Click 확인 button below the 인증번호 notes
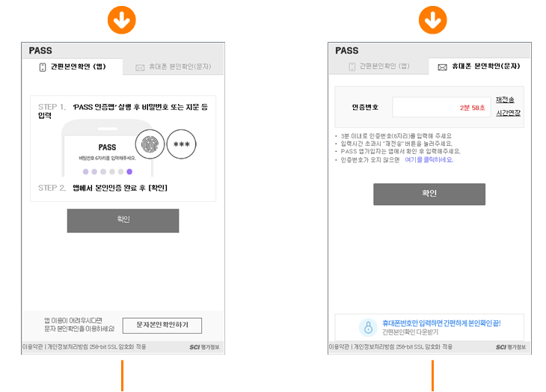The height and width of the screenshot is (392, 546). point(429,194)
